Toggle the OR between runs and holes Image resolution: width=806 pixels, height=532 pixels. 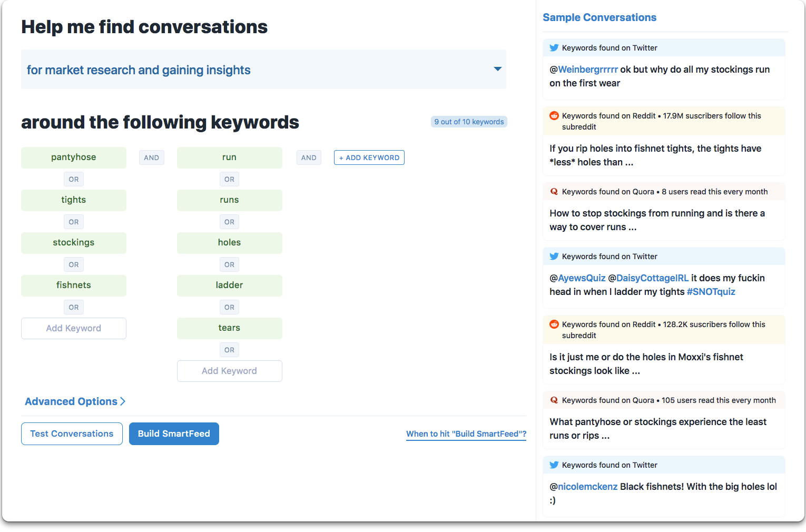tap(229, 222)
